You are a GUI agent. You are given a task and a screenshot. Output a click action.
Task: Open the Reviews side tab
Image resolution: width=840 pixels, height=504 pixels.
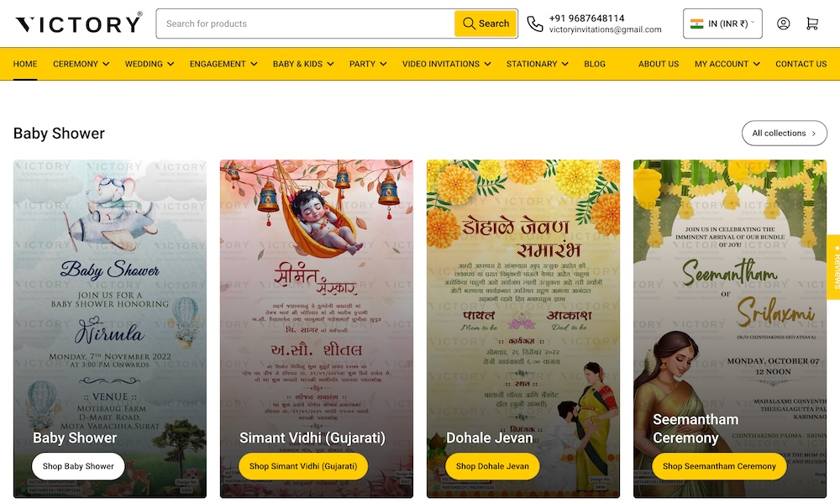[835, 267]
